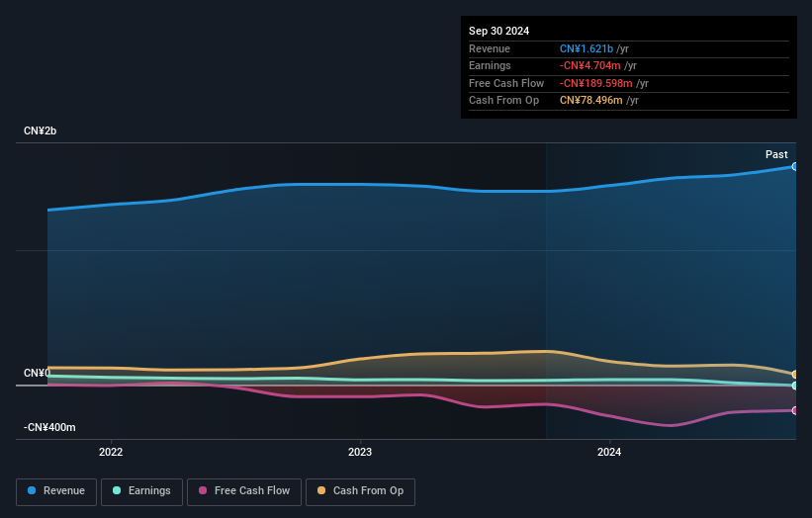Image resolution: width=812 pixels, height=518 pixels.
Task: Click the CN¥78.496m cash from op value
Action: coord(590,101)
